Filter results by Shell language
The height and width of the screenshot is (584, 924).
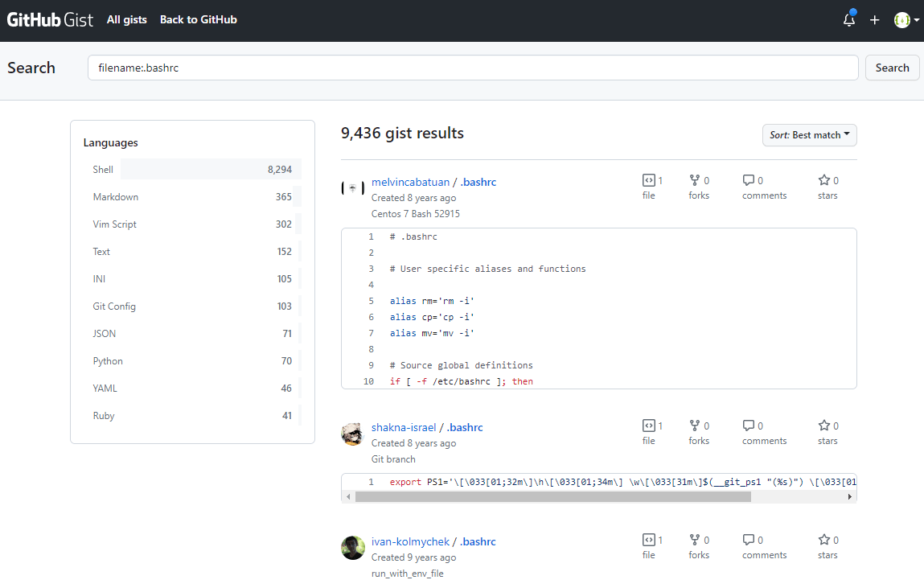coord(192,169)
